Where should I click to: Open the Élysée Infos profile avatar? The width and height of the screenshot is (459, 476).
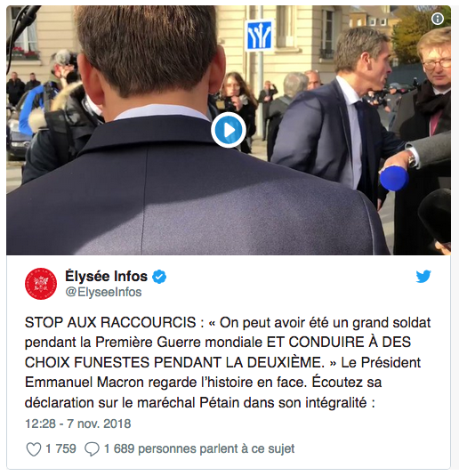[x=41, y=284]
